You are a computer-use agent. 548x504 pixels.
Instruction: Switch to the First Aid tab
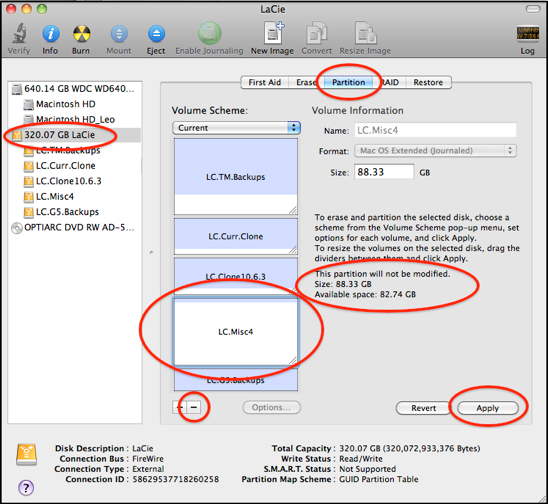pyautogui.click(x=265, y=82)
